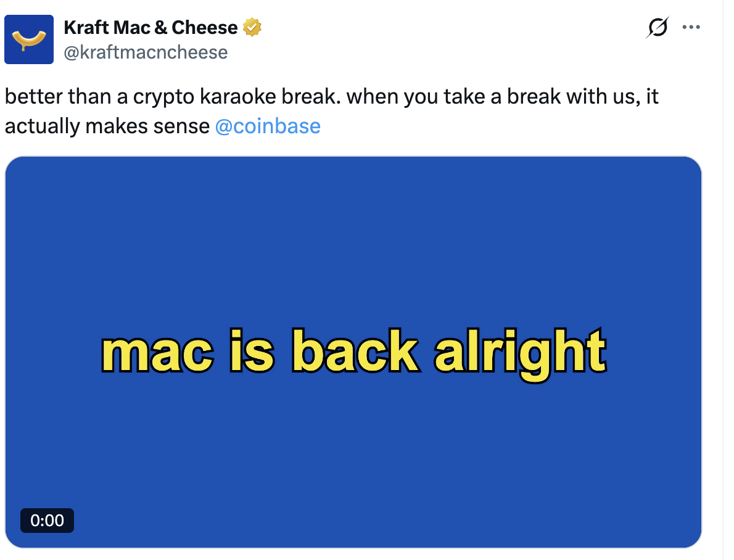Open Grok explain icon on the post

[x=658, y=28]
